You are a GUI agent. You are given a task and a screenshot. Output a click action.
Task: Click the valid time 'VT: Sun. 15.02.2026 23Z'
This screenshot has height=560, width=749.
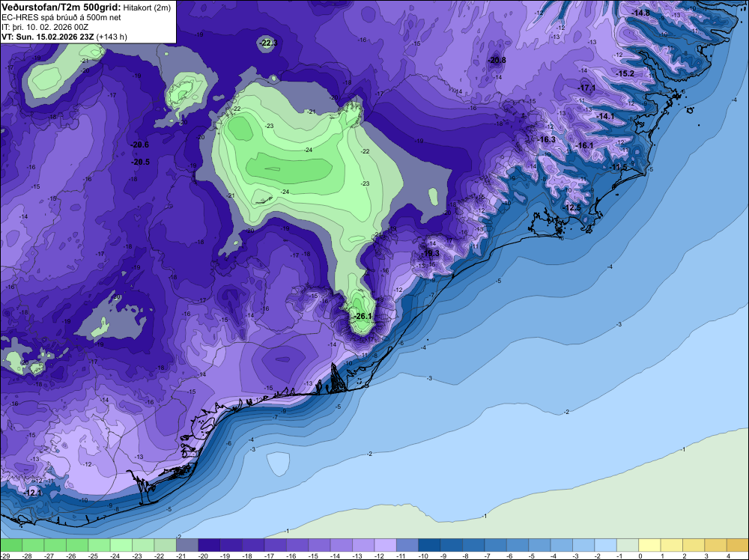(48, 37)
